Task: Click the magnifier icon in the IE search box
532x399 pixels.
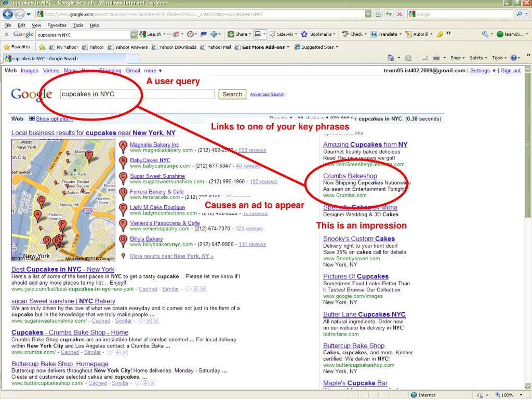Action: pos(519,14)
